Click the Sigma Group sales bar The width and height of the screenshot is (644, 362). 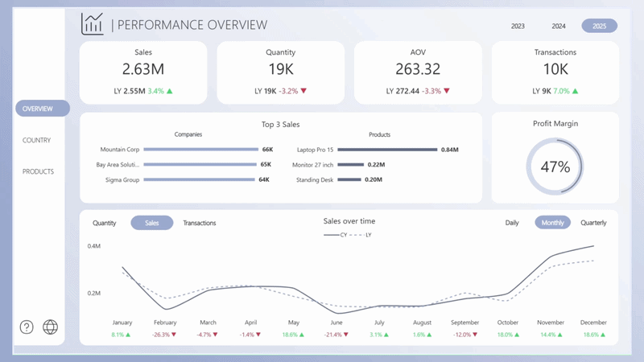click(199, 179)
